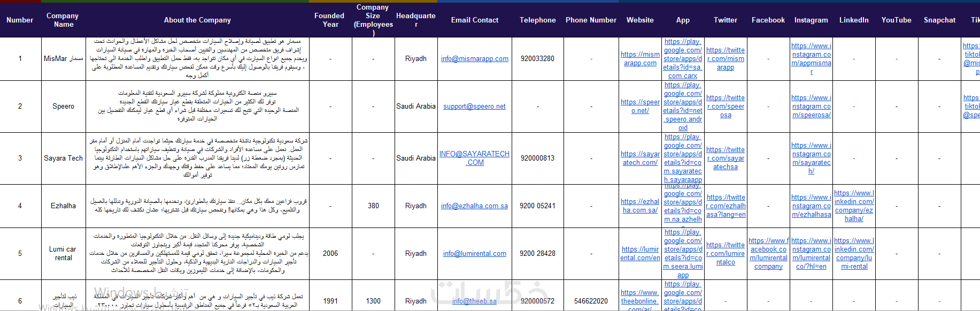
Task: Select telephone cell 920000813
Action: click(537, 158)
